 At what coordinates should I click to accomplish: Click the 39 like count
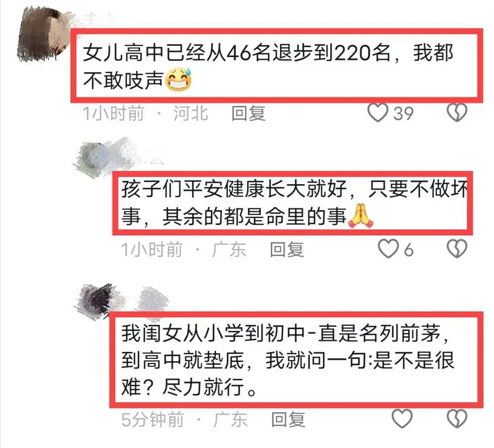click(x=403, y=113)
